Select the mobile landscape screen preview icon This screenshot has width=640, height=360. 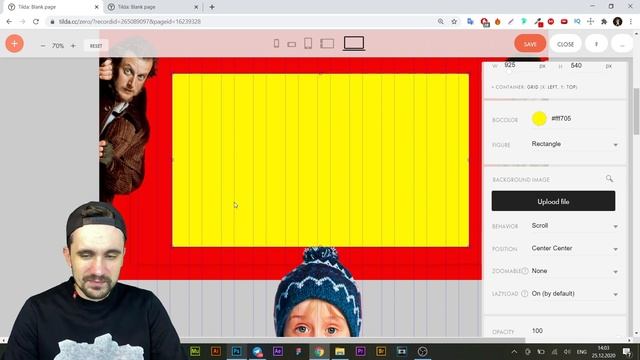click(x=291, y=44)
